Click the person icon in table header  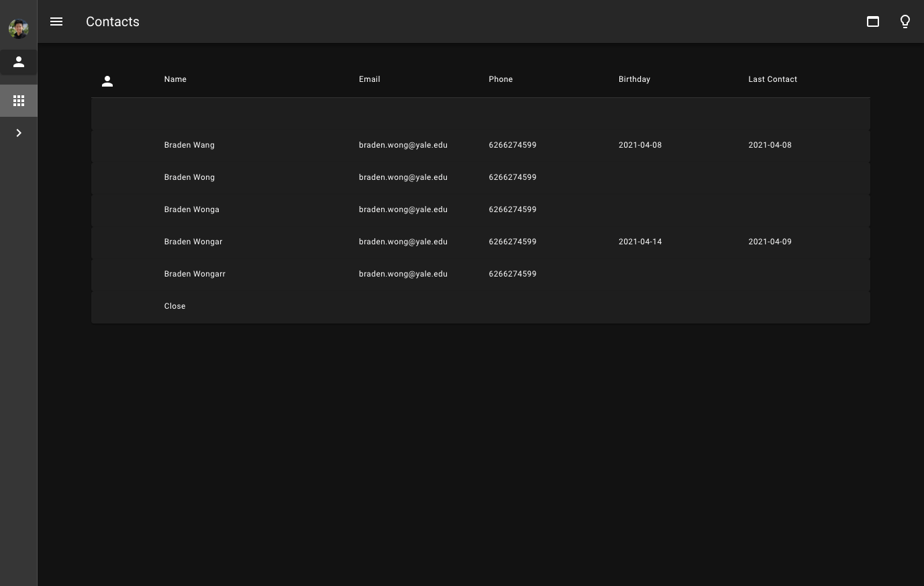(x=107, y=81)
